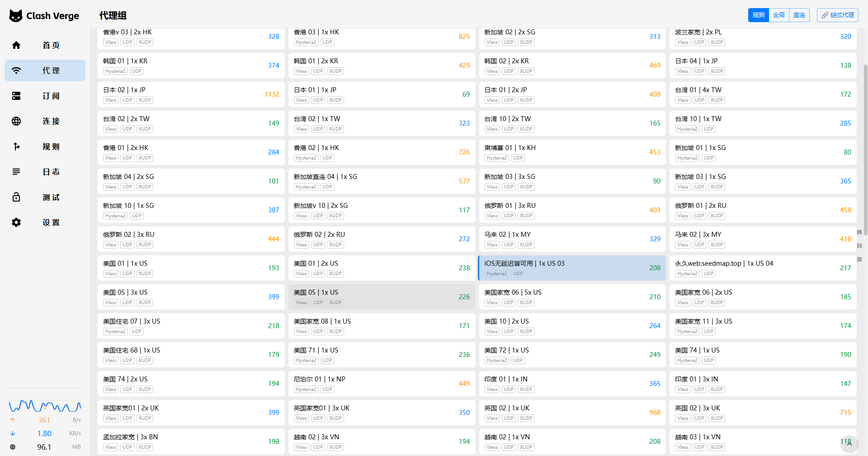Test delay 968 of 英国 02 | 1x UK
868x456 pixels.
coord(655,413)
